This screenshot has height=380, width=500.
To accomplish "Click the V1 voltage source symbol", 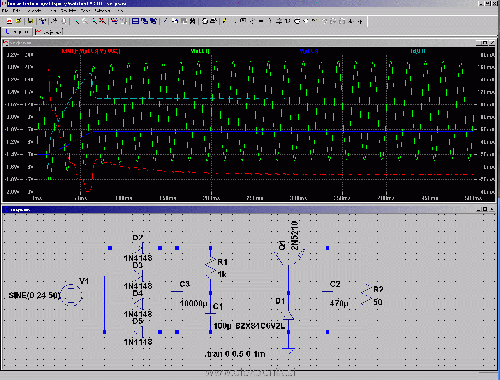I will 71,295.
